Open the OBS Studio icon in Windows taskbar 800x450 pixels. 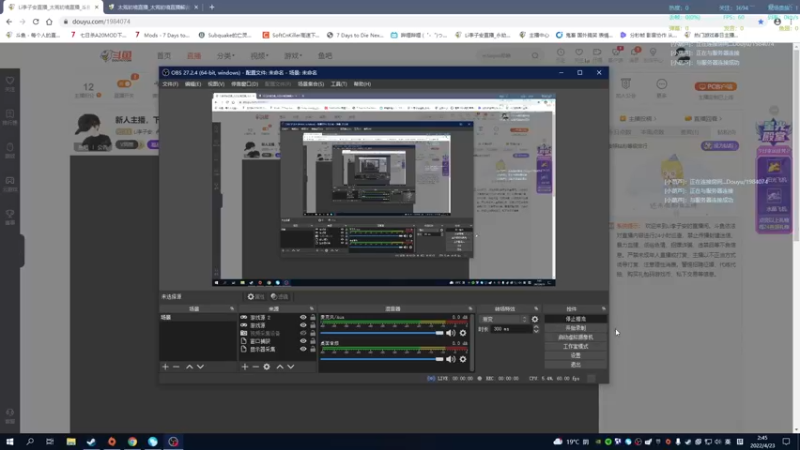pos(173,442)
